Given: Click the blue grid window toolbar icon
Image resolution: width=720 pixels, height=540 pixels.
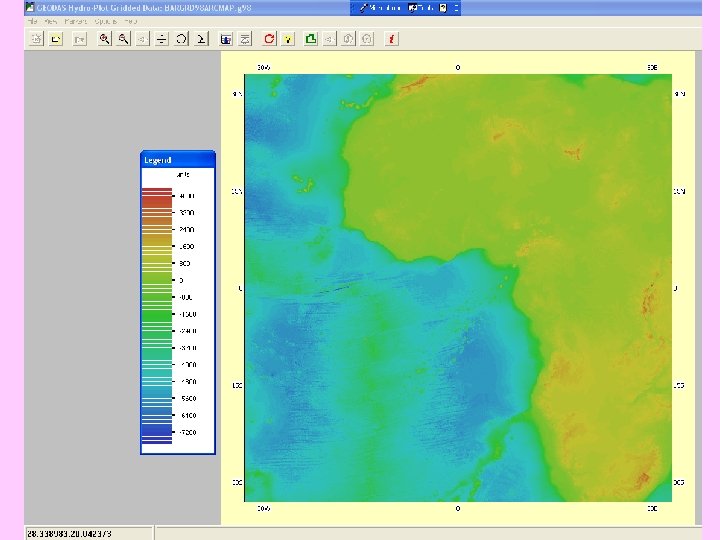Looking at the screenshot, I should pos(226,39).
